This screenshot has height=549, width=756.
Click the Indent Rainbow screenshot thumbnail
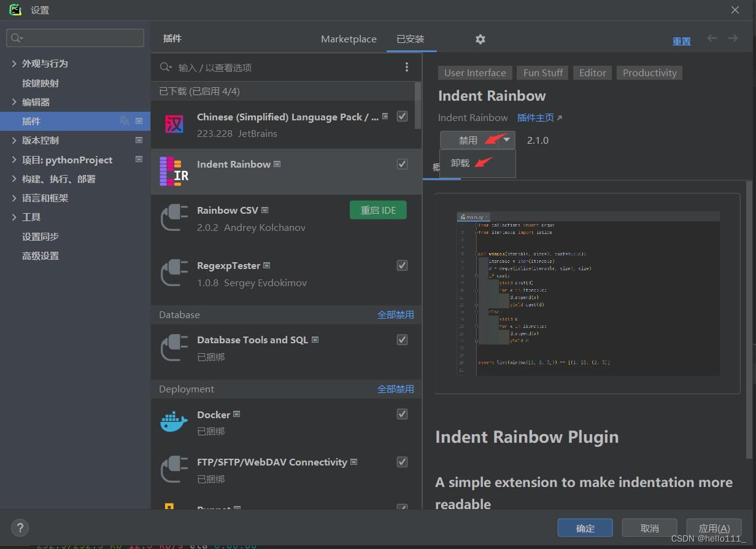(x=588, y=294)
